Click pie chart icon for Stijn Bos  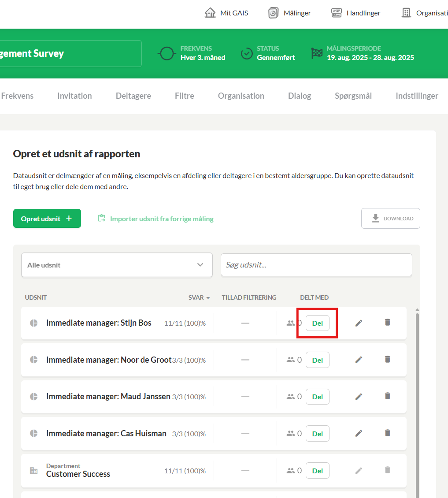point(33,323)
